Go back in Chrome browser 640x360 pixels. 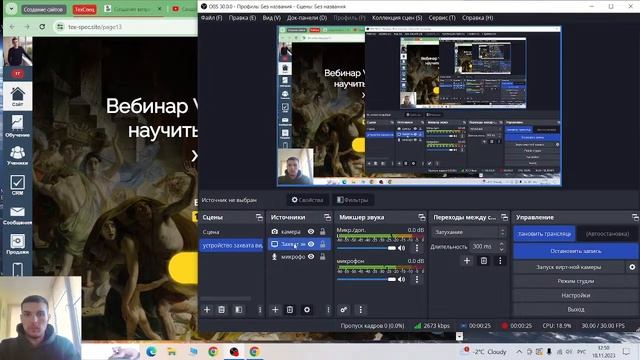click(12, 27)
